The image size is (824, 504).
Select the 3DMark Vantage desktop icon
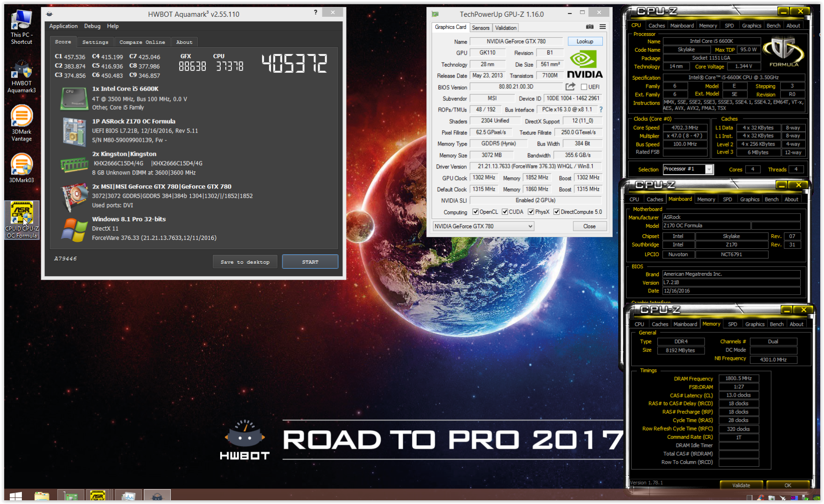point(21,123)
